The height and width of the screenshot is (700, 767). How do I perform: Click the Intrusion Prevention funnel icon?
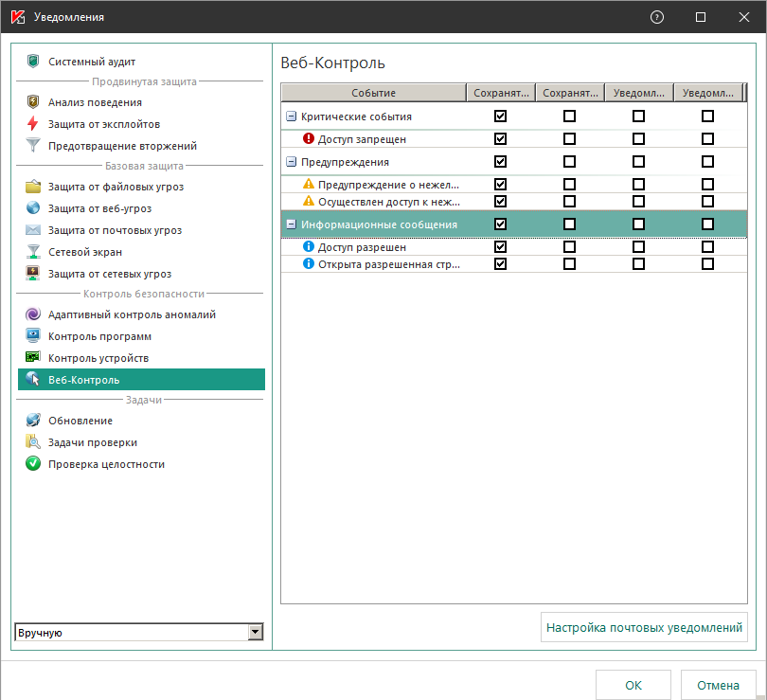[x=33, y=146]
